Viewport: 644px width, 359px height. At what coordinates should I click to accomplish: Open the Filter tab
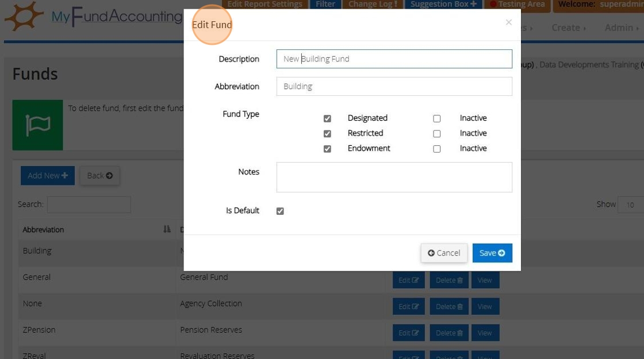[x=325, y=5]
